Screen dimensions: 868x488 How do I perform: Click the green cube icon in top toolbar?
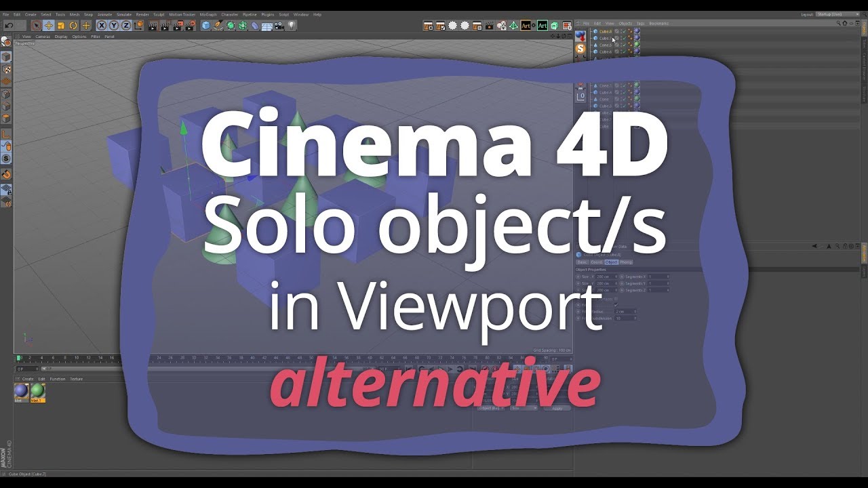[555, 26]
